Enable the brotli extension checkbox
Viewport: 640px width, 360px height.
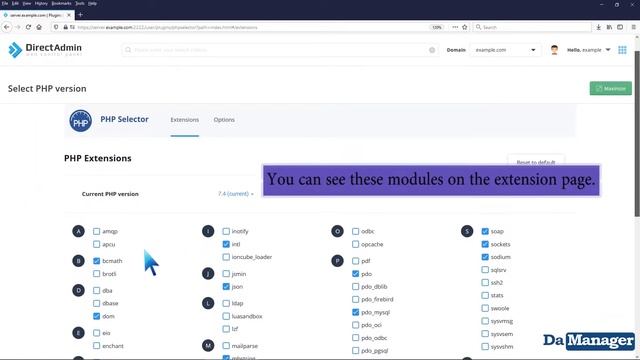(x=96, y=273)
